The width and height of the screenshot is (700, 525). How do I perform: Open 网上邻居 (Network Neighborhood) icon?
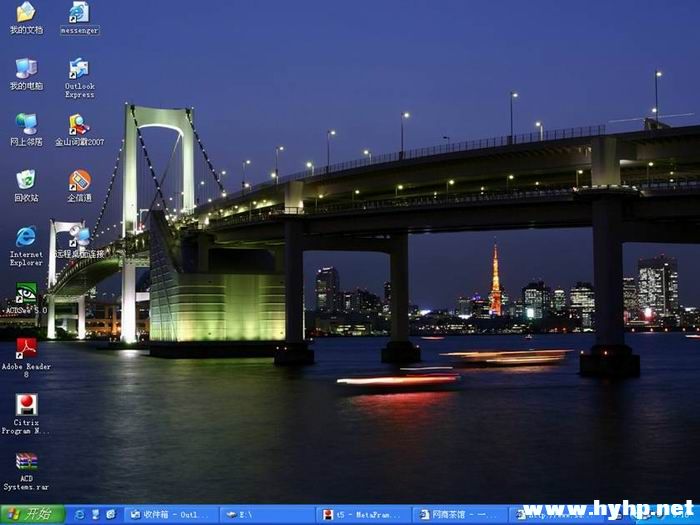26,125
